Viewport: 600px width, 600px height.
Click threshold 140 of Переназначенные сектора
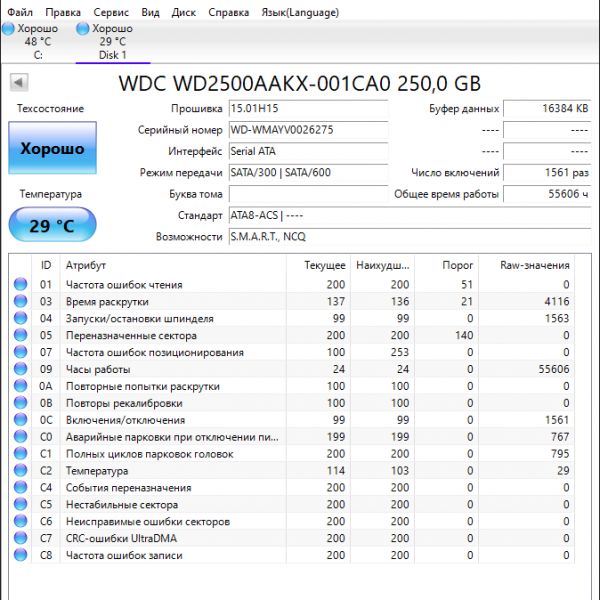coord(464,335)
